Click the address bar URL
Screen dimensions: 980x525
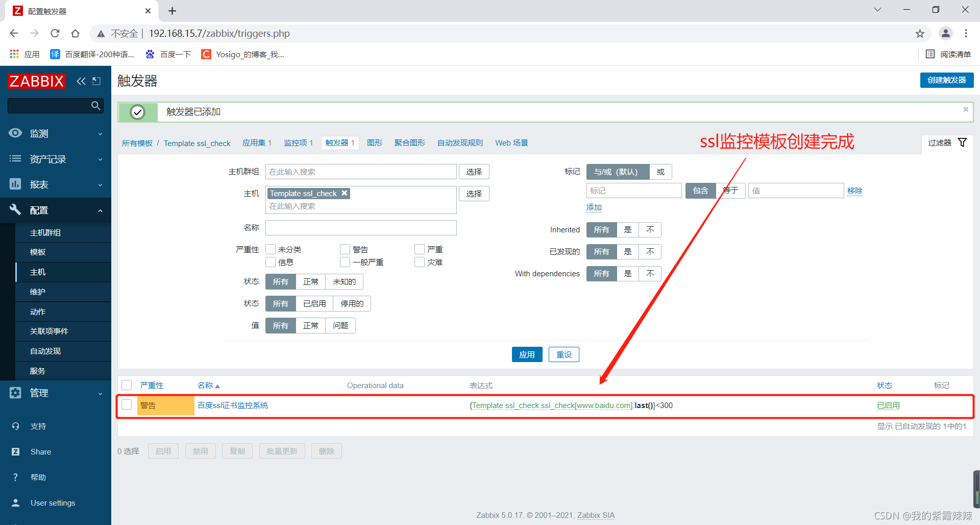pyautogui.click(x=219, y=34)
